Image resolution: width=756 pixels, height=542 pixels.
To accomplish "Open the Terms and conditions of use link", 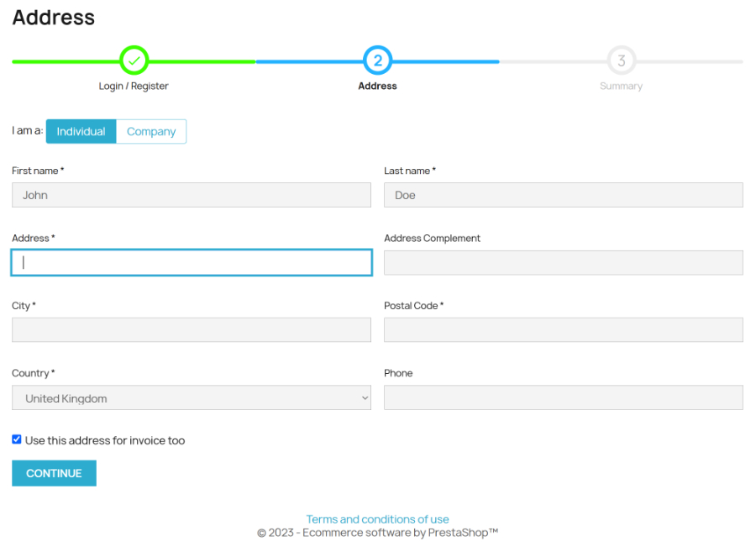I will [377, 519].
